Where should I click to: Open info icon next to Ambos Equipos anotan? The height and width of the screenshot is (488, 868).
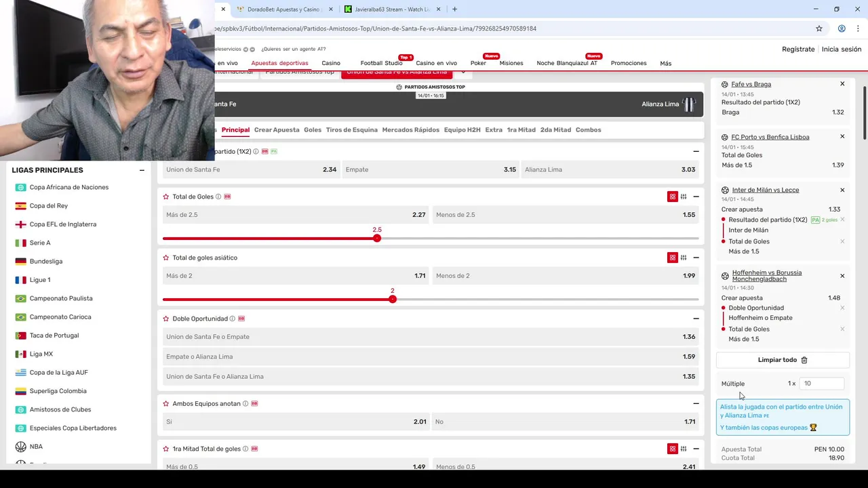tap(245, 403)
